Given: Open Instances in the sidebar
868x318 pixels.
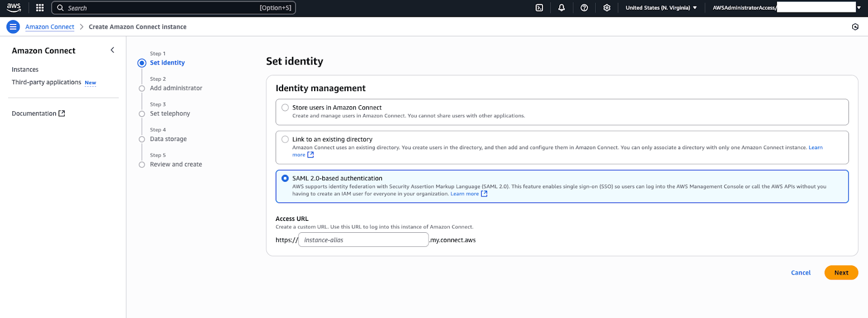Looking at the screenshot, I should point(25,69).
